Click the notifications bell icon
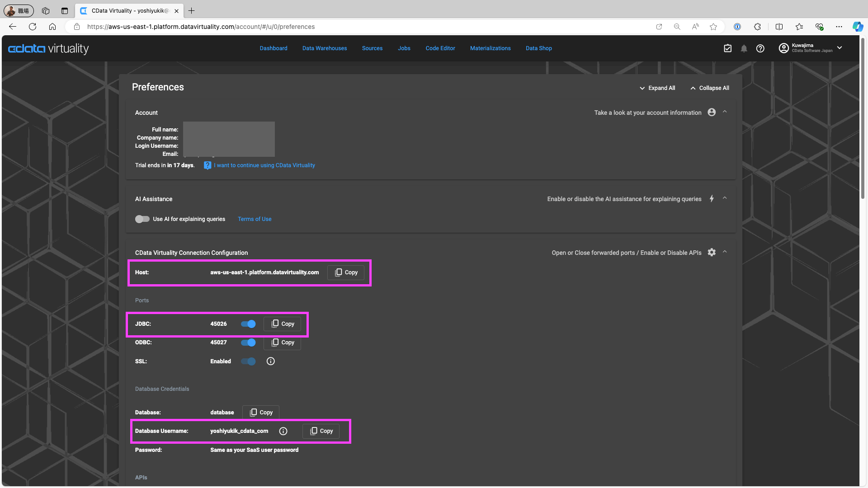 click(744, 48)
